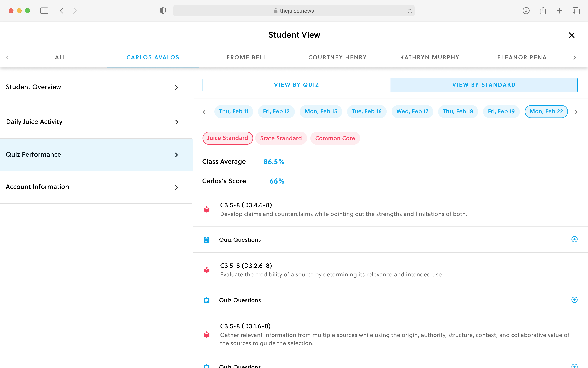Switch to Jerome Bell tab
The width and height of the screenshot is (588, 368).
[245, 57]
